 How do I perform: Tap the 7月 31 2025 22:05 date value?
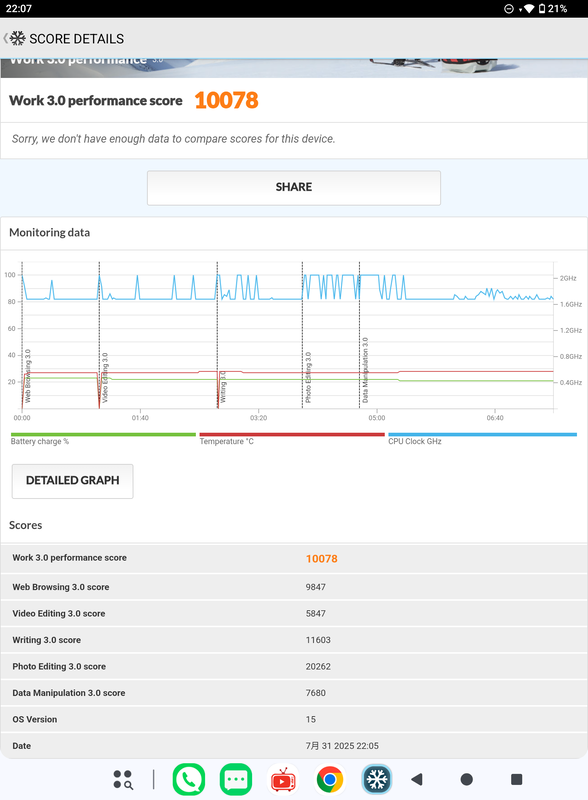[342, 746]
